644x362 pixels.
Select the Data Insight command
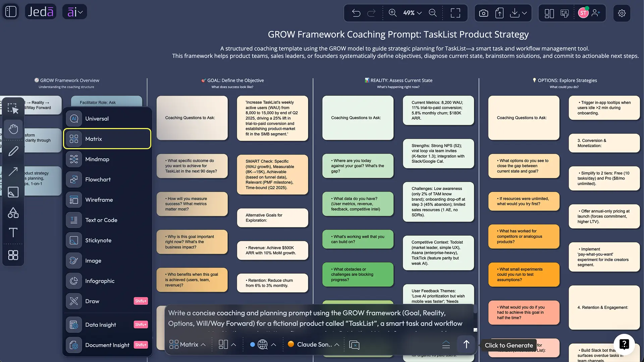(x=107, y=325)
